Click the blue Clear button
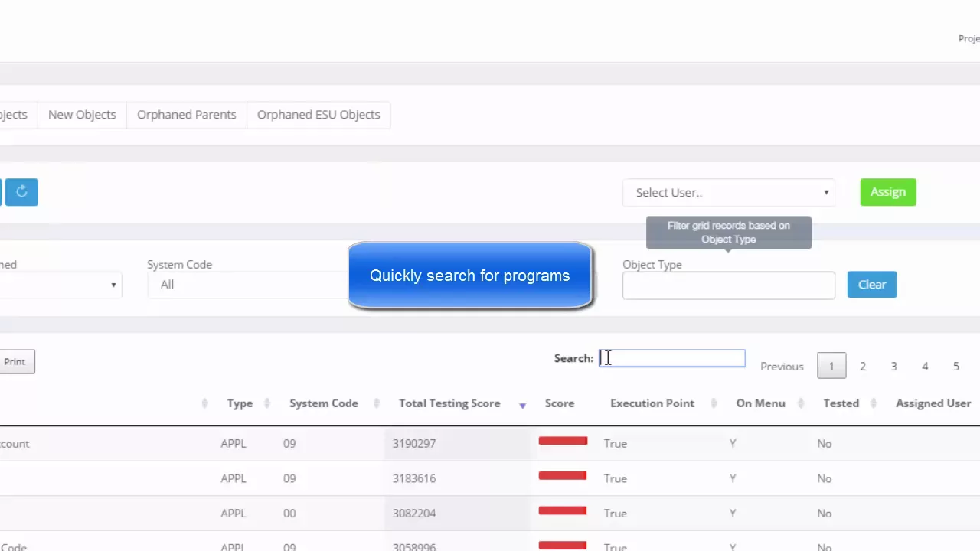 [871, 285]
